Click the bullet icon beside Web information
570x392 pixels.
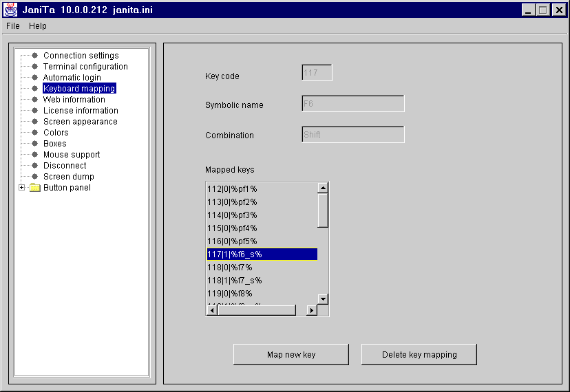[35, 100]
